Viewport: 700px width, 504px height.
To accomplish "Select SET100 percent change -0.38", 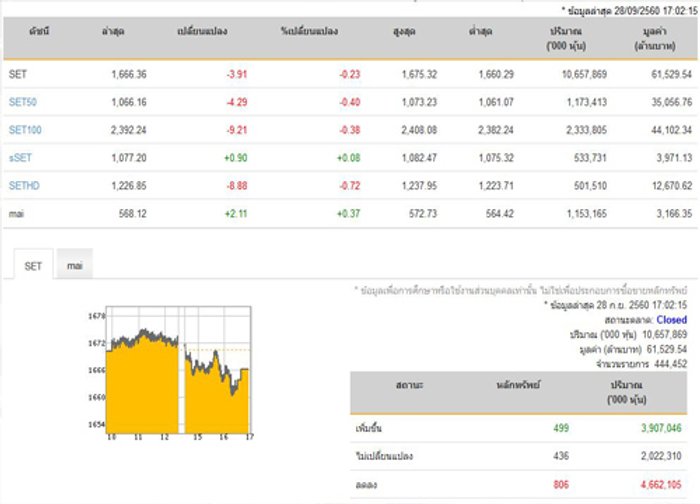I will pos(350,130).
